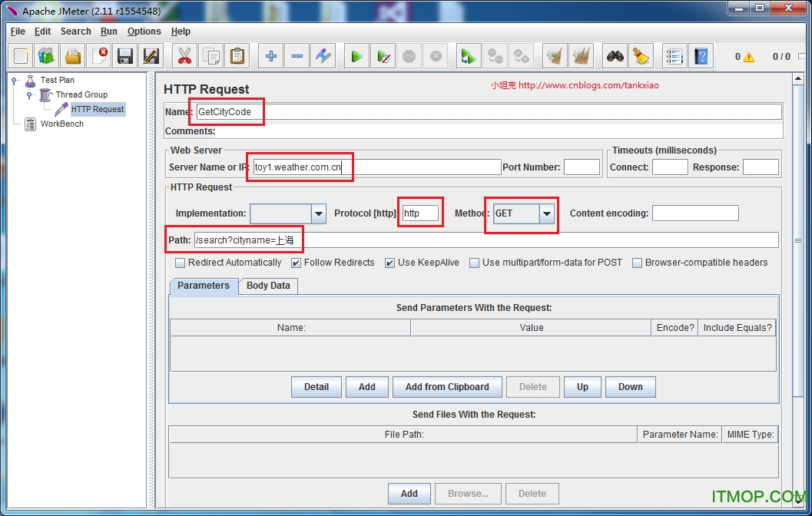
Task: Open the Help icon in toolbar
Action: click(x=701, y=56)
